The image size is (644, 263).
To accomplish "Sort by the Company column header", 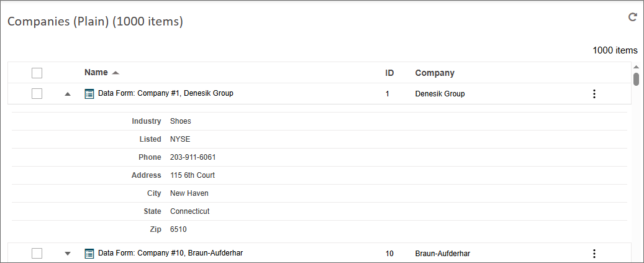I will click(x=435, y=73).
